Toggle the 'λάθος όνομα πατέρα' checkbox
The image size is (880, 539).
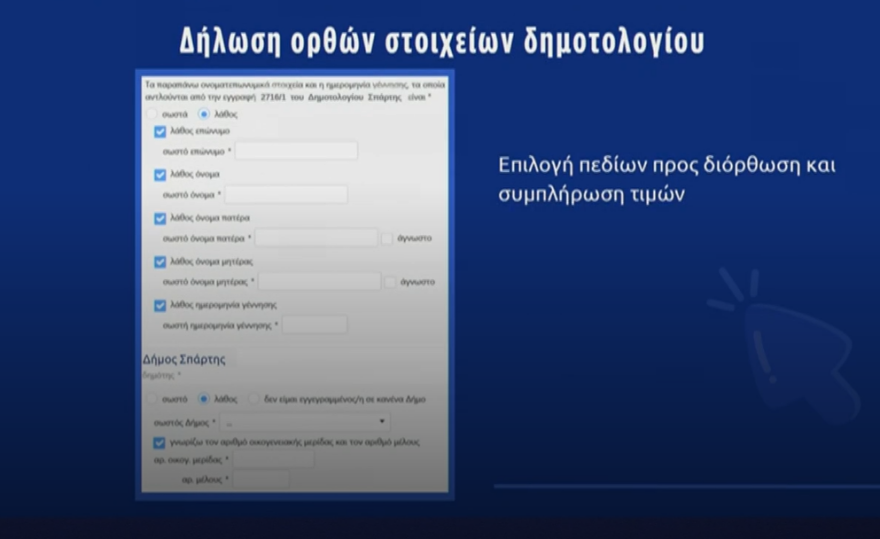coord(160,218)
